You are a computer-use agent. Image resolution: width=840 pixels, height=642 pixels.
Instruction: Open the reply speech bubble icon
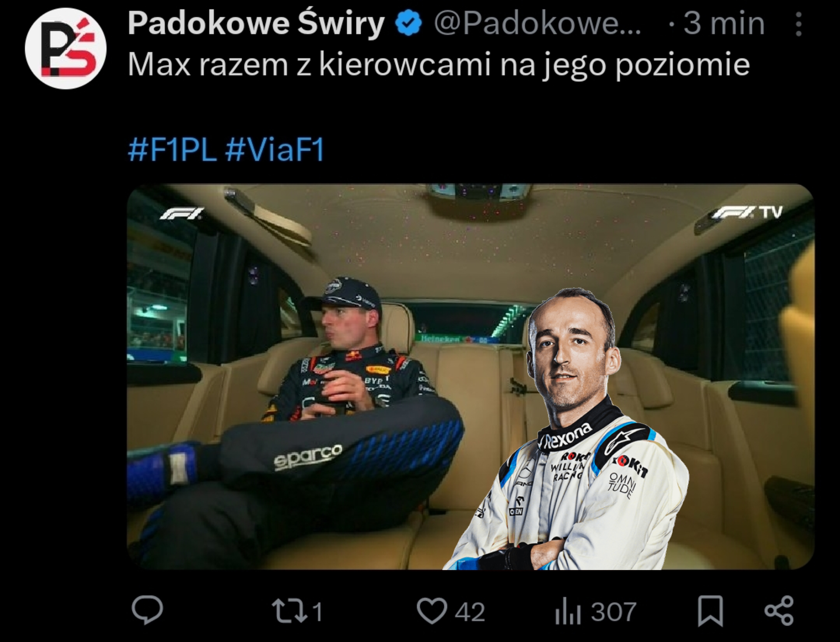coord(147,610)
